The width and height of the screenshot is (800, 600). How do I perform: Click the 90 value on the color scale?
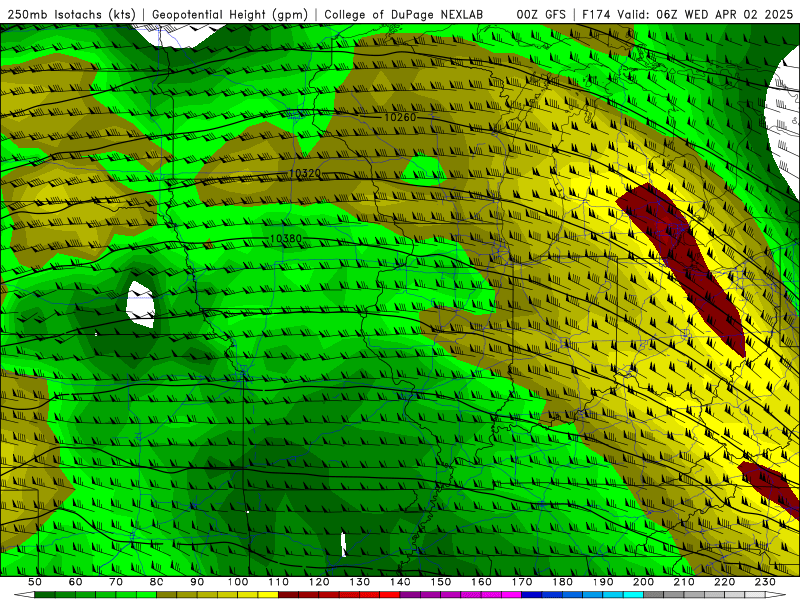(197, 582)
